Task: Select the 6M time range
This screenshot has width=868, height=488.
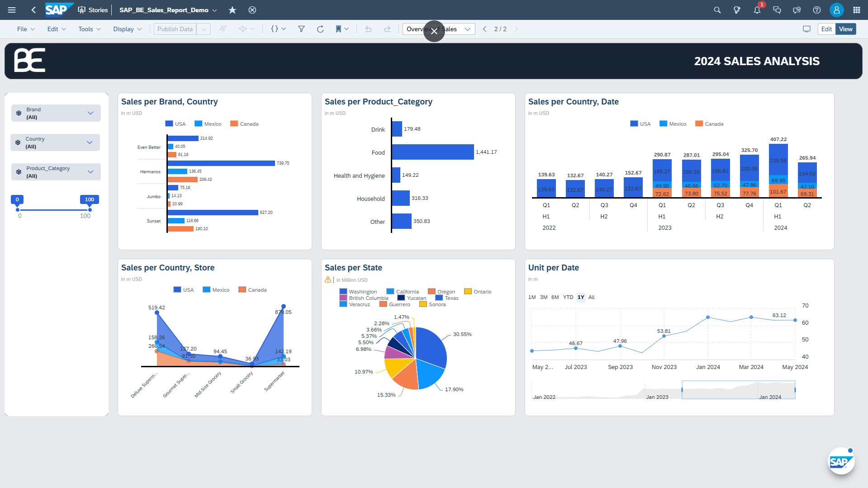Action: (x=555, y=297)
